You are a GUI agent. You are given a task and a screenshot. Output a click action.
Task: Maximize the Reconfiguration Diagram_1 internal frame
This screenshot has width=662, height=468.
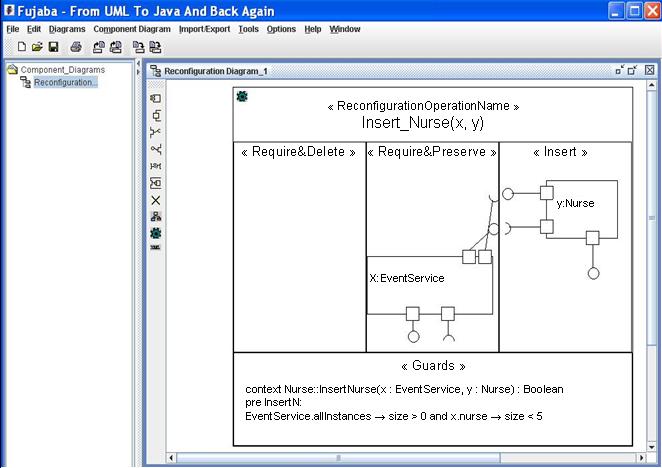[634, 70]
